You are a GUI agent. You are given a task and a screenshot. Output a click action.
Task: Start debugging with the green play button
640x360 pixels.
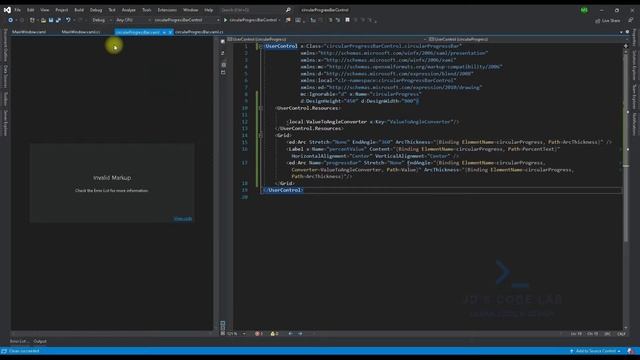(225, 20)
